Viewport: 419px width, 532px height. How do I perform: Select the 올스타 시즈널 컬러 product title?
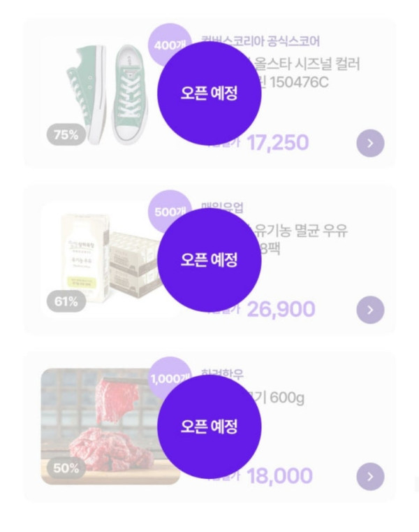(x=307, y=65)
